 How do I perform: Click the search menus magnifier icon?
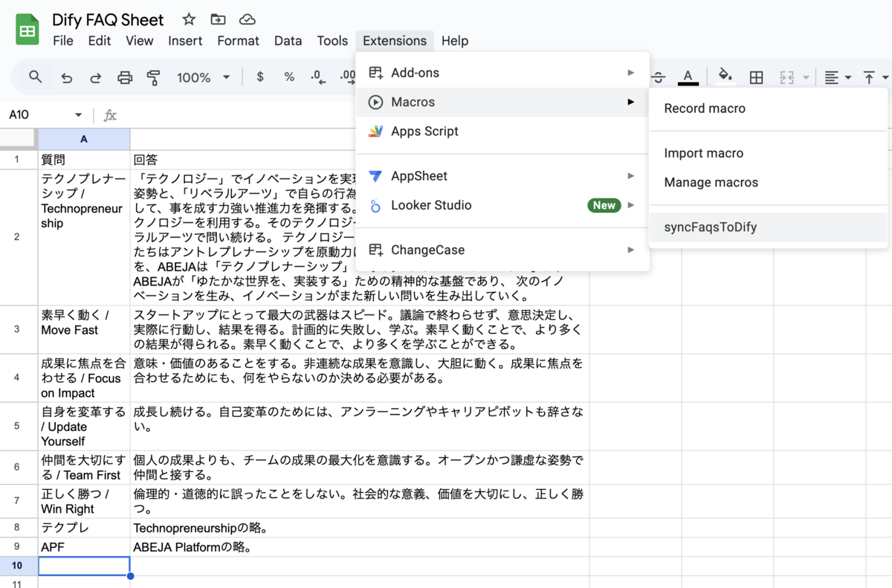point(36,77)
